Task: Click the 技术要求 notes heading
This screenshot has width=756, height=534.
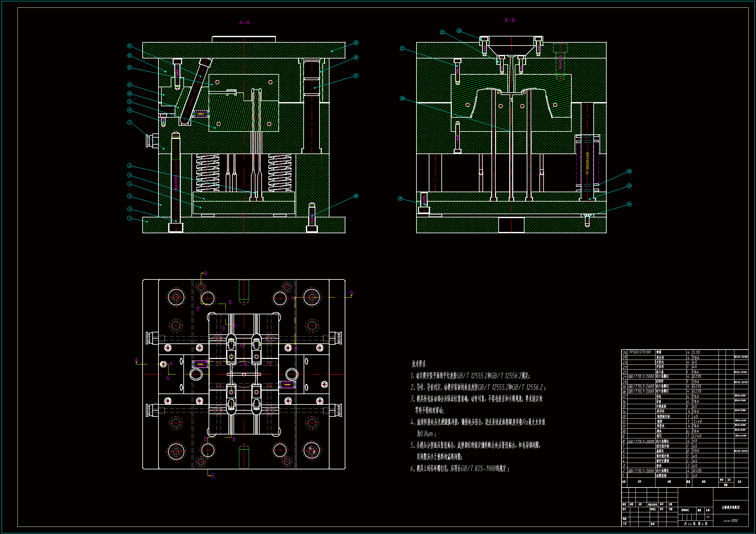Action: [419, 364]
